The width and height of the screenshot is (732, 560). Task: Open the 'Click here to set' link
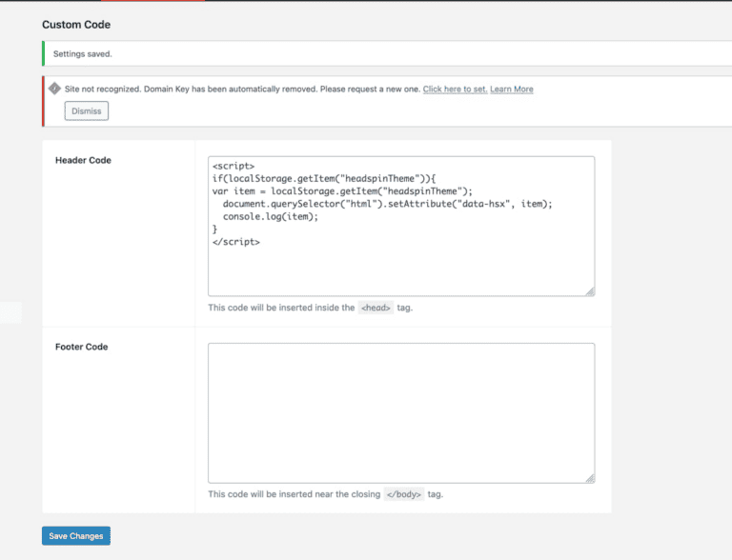(x=455, y=90)
